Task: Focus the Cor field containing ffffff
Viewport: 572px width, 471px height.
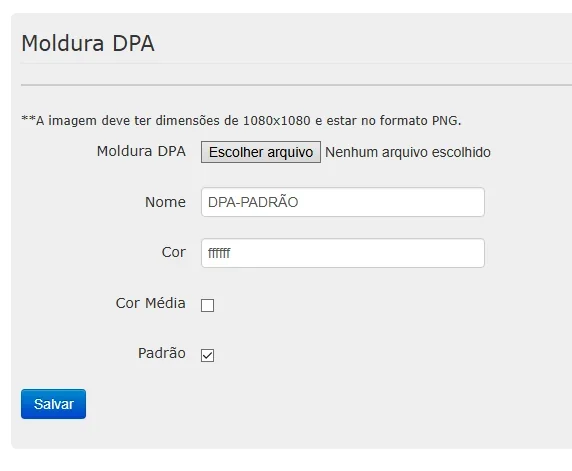Action: click(x=343, y=253)
